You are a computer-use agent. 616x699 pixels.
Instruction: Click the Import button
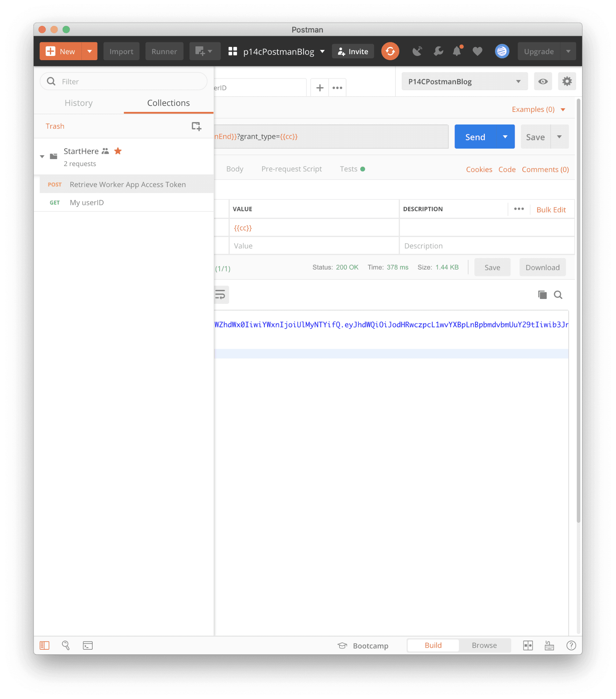tap(121, 51)
